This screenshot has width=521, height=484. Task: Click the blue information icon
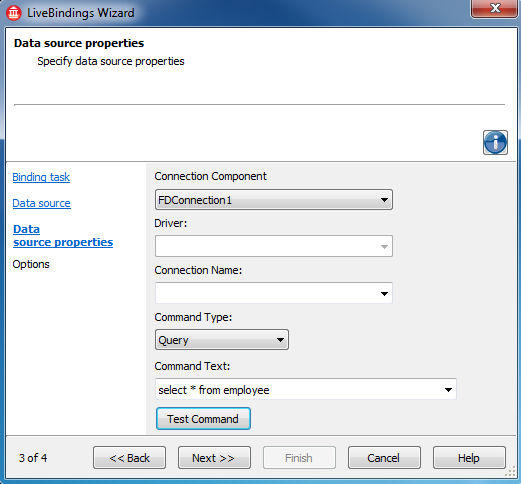(495, 143)
